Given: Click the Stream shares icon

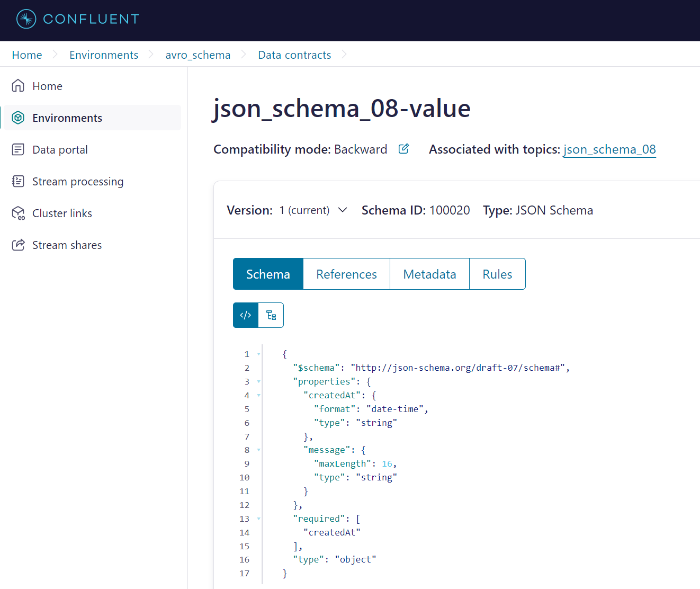Looking at the screenshot, I should pos(18,245).
